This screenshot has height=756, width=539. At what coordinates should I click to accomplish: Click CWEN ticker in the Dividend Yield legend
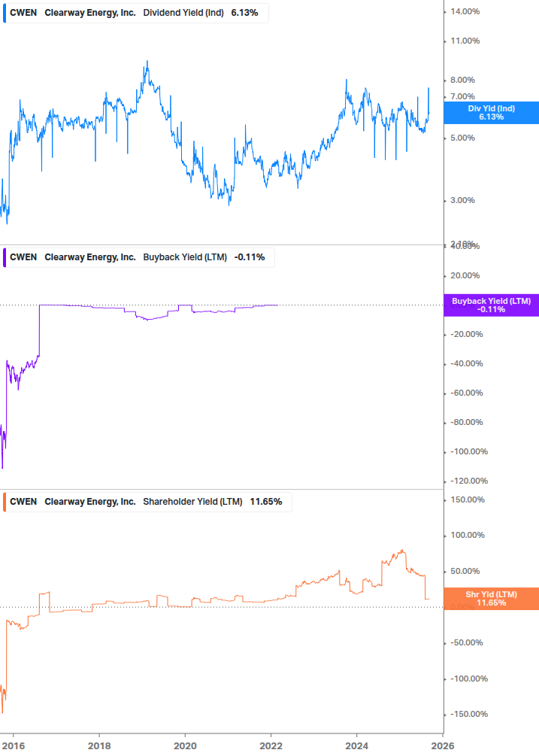[x=23, y=13]
